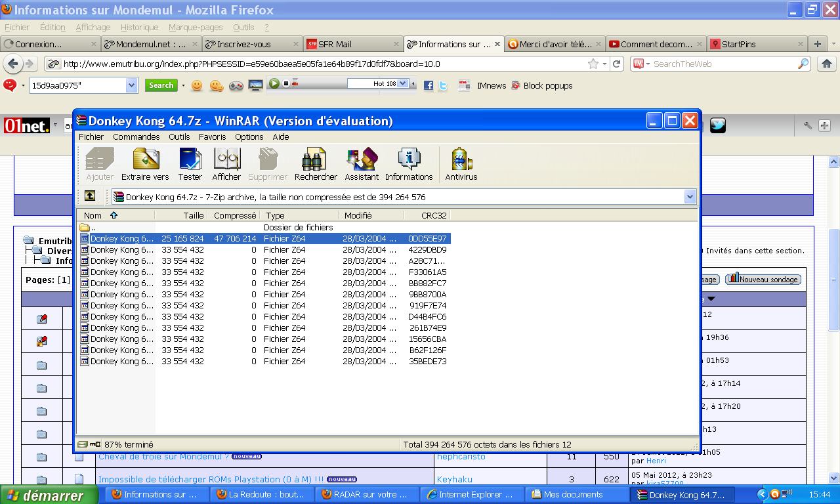Open archive Informations in WinRAR
The height and width of the screenshot is (504, 840).
coord(409,163)
